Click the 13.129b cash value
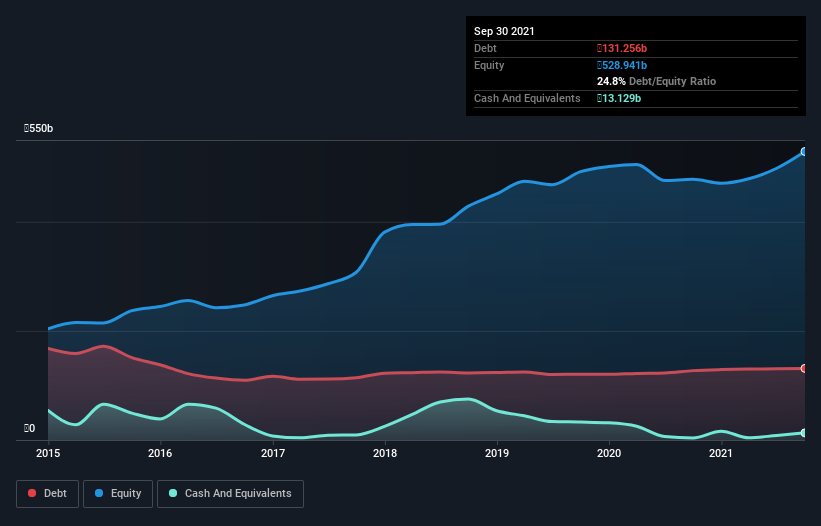Screen dimensions: 821x526 pyautogui.click(x=619, y=98)
